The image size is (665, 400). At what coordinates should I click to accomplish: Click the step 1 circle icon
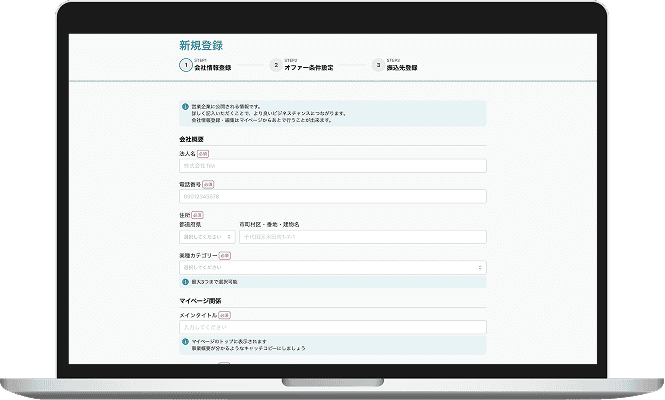(x=185, y=65)
